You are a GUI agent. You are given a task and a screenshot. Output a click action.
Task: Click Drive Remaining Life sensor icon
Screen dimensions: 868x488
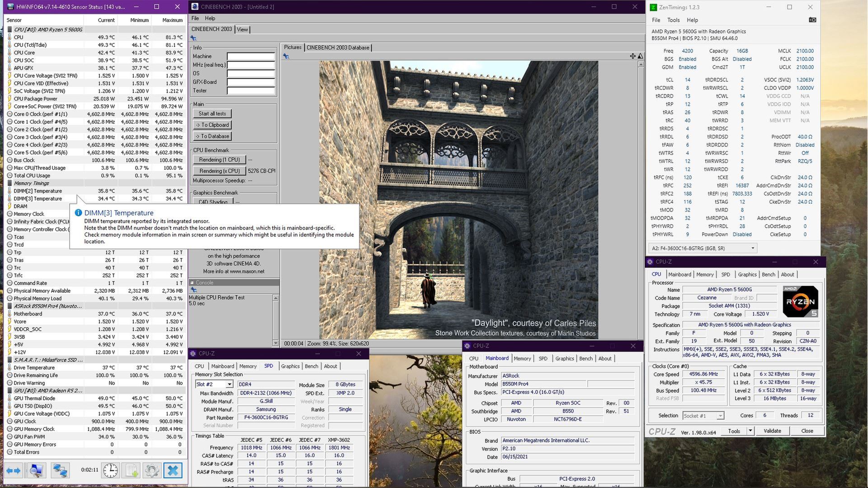(x=10, y=375)
